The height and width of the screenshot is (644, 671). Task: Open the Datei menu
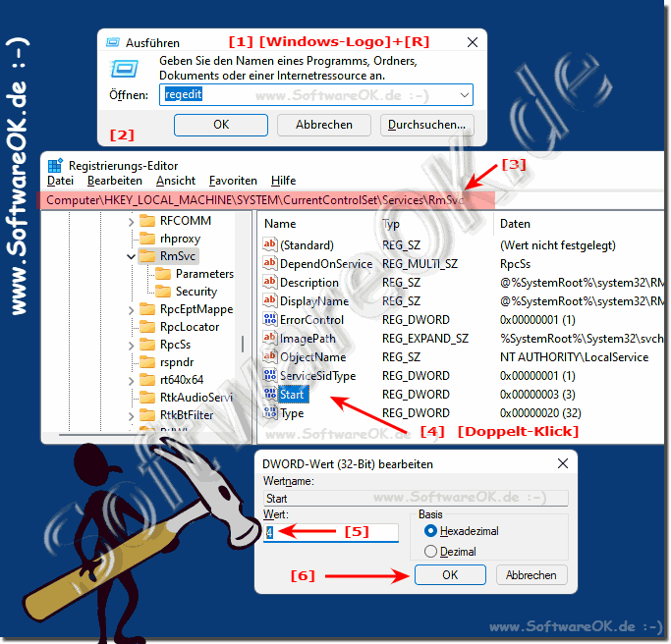pyautogui.click(x=60, y=181)
